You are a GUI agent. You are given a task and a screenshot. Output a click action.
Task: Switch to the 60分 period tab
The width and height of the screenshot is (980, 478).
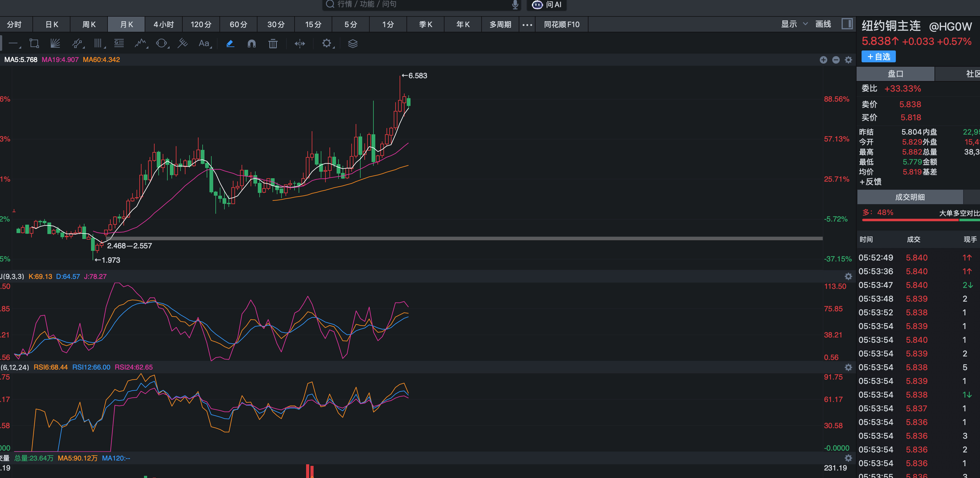pyautogui.click(x=238, y=25)
